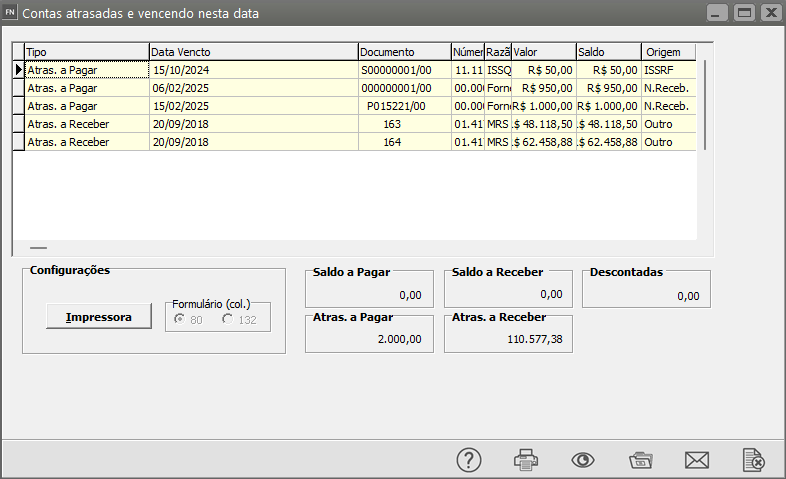This screenshot has height=479, width=786.
Task: Open help with the question mark icon
Action: click(x=470, y=459)
